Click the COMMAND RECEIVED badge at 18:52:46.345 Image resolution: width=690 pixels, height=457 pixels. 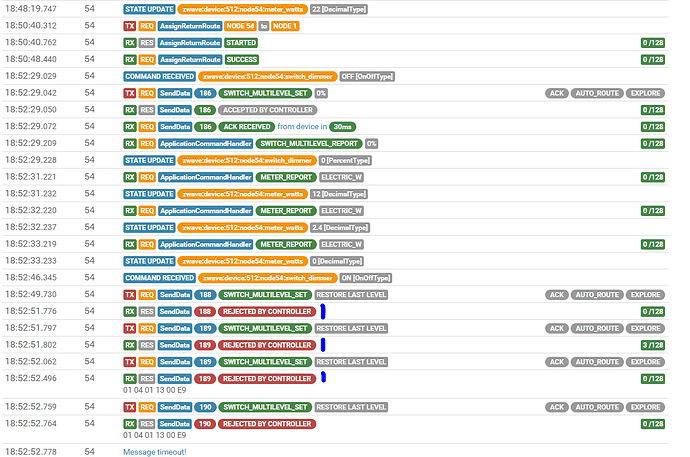click(159, 278)
